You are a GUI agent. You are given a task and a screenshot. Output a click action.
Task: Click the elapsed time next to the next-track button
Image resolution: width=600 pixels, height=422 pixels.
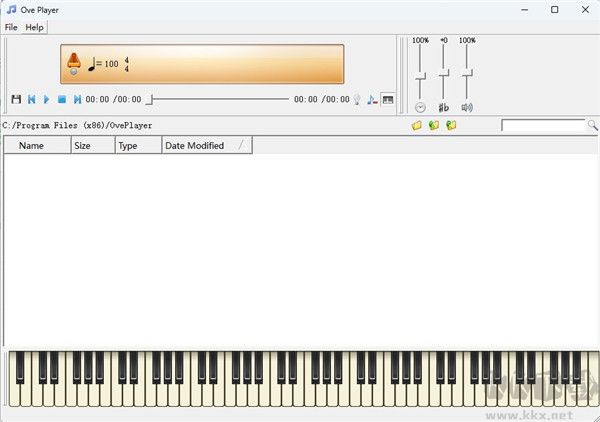(x=113, y=99)
